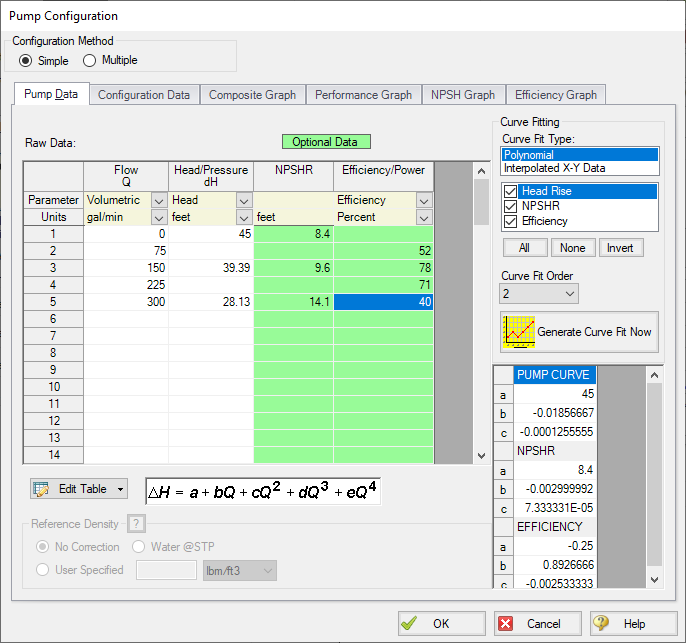Click the Edit Table pencil icon
This screenshot has height=643, width=686.
point(41,489)
